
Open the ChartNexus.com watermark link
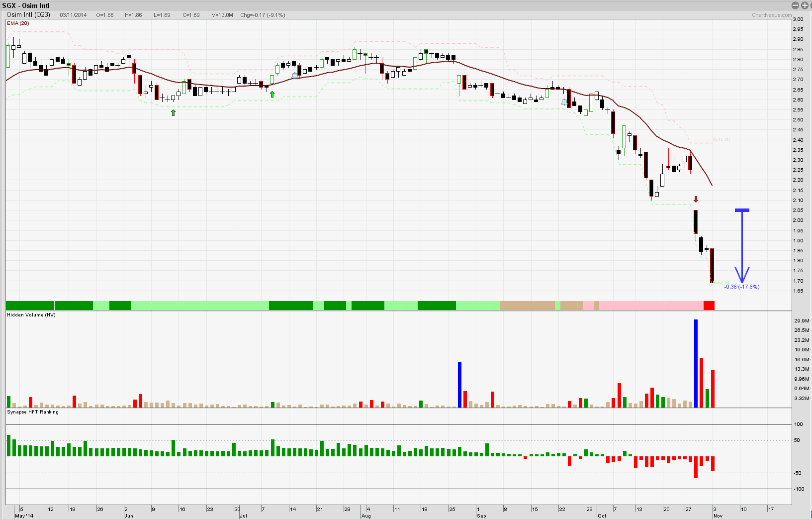[x=771, y=15]
